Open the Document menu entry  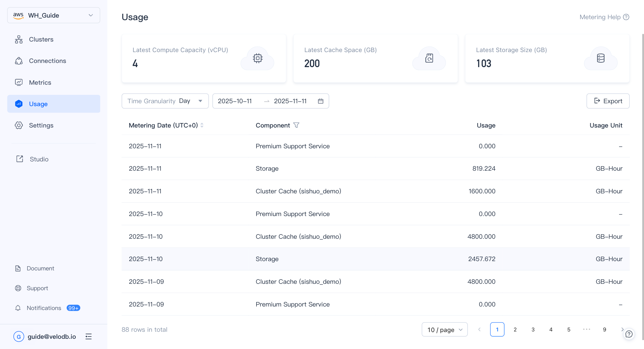click(x=40, y=268)
